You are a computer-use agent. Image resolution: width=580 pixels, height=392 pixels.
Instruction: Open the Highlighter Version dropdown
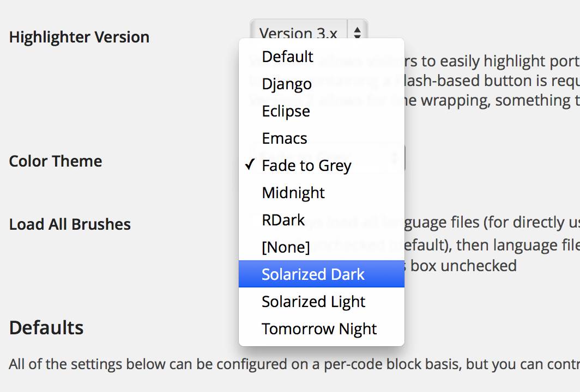click(x=299, y=32)
